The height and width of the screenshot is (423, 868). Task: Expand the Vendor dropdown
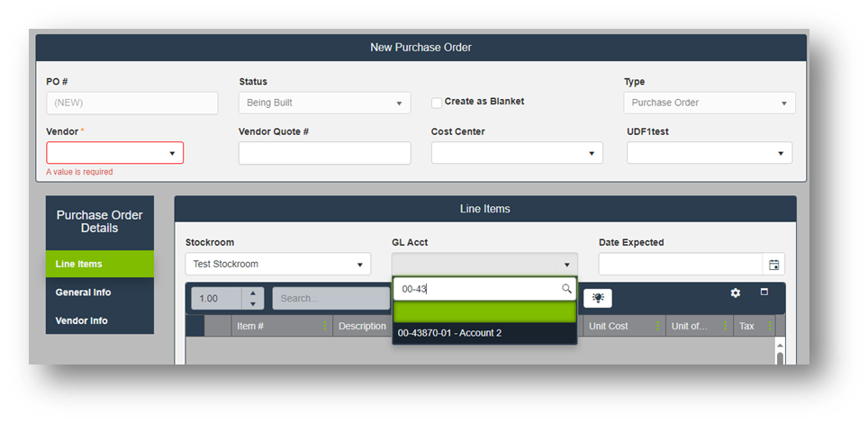tap(171, 153)
